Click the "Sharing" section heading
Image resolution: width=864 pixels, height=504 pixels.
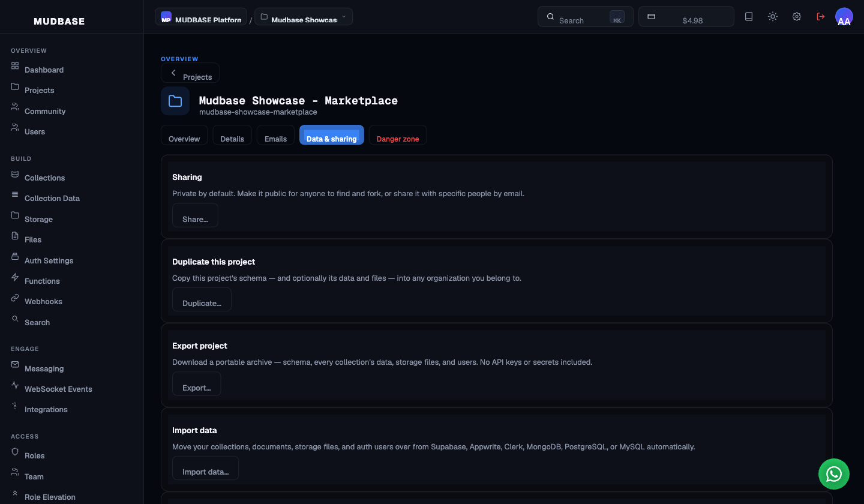pos(187,177)
